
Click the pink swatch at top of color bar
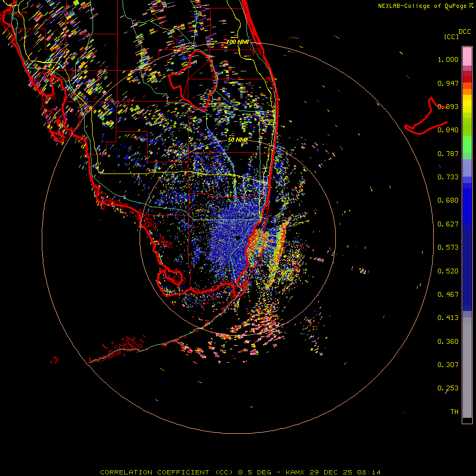coord(467,56)
